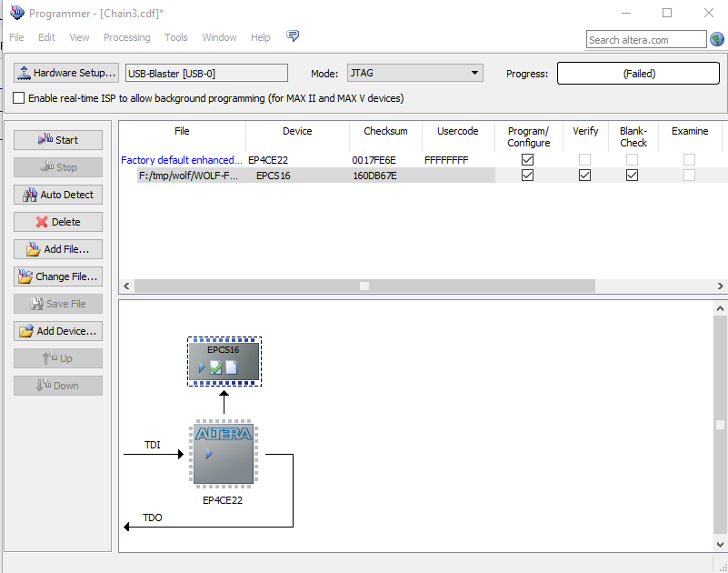Uncheck Verify for EPCS16 row
Viewport: 728px width, 573px height.
coord(585,176)
